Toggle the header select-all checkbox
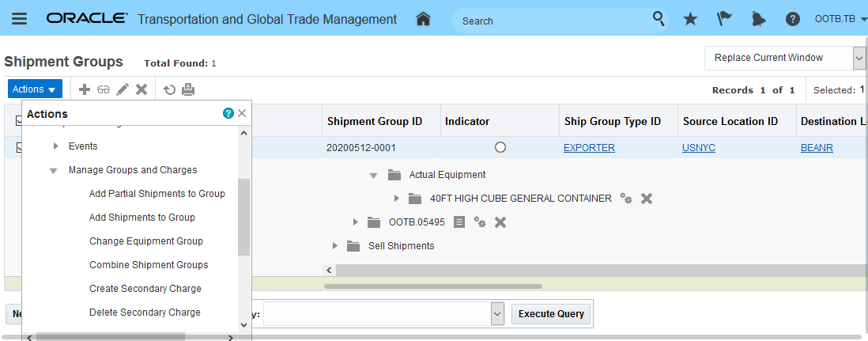 (18, 121)
